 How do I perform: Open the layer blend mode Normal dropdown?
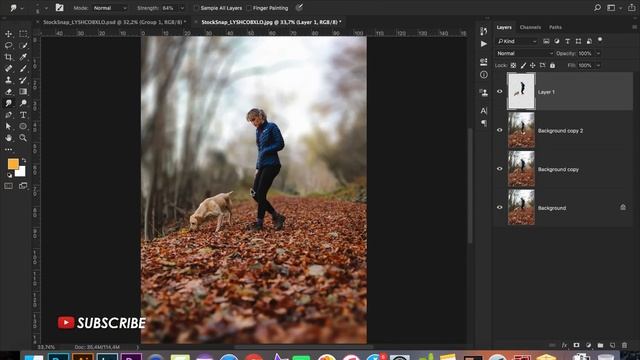[524, 53]
